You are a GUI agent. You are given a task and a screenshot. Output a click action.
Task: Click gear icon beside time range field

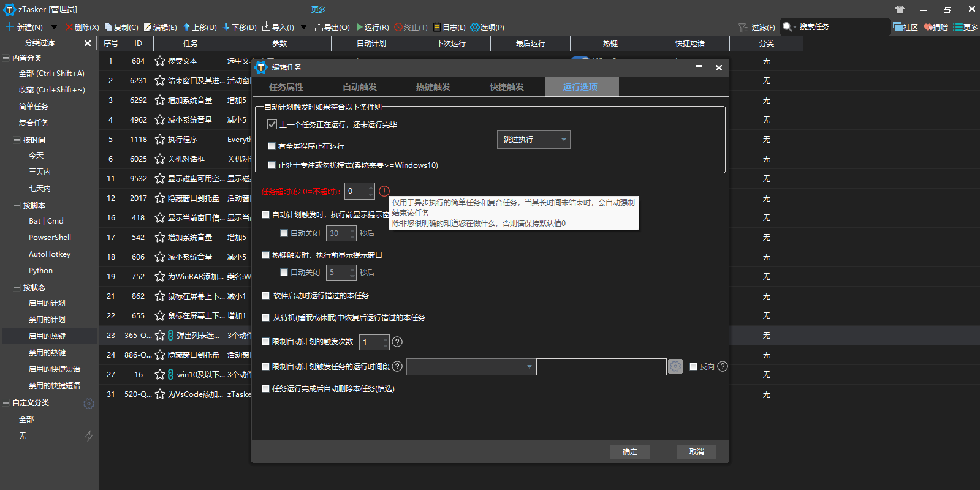[x=675, y=366]
